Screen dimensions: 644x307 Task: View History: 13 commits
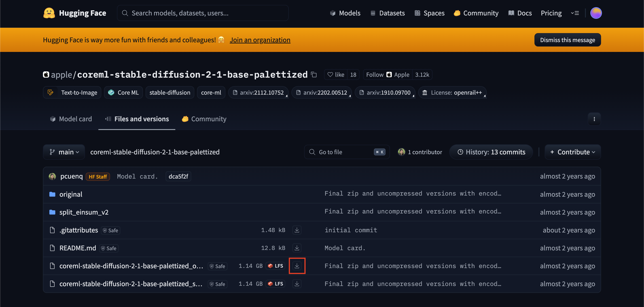pyautogui.click(x=491, y=152)
